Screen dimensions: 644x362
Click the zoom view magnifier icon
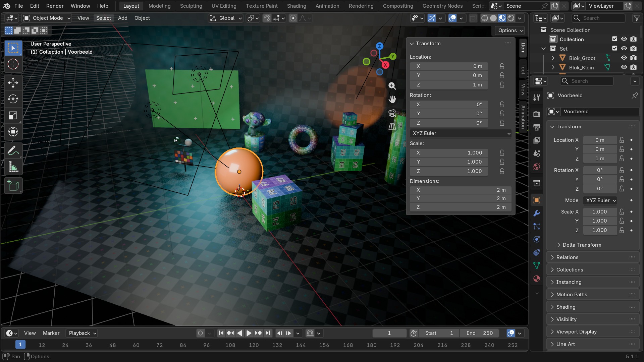[392, 86]
